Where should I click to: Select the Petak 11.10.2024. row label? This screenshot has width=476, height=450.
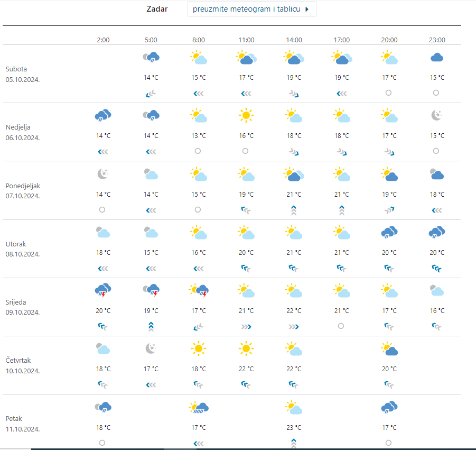tap(23, 424)
